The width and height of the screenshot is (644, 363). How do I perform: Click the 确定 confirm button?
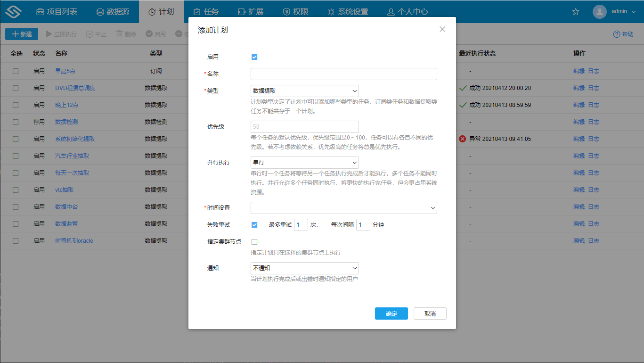(x=391, y=313)
